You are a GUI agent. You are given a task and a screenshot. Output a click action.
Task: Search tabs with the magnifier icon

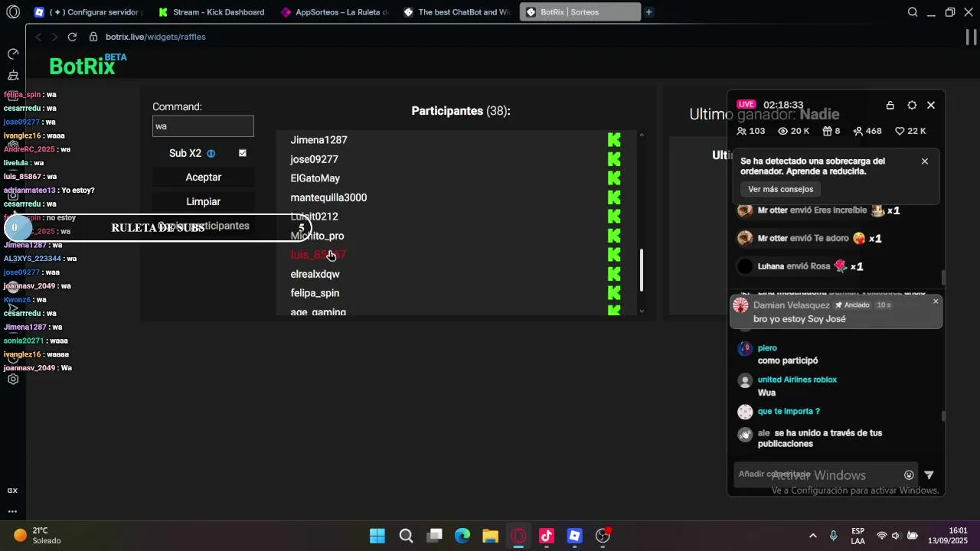[x=913, y=12]
